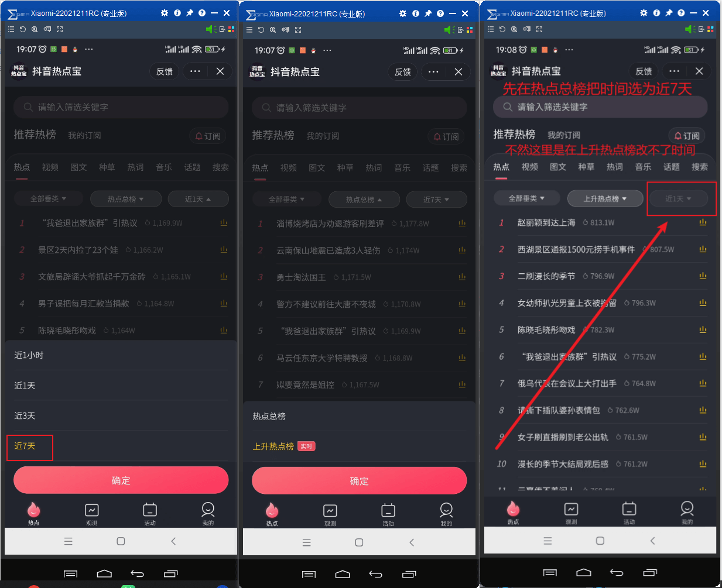Screen dimensions: 722x588
Task: Open 我的订阅 tab in right window
Action: [x=564, y=135]
